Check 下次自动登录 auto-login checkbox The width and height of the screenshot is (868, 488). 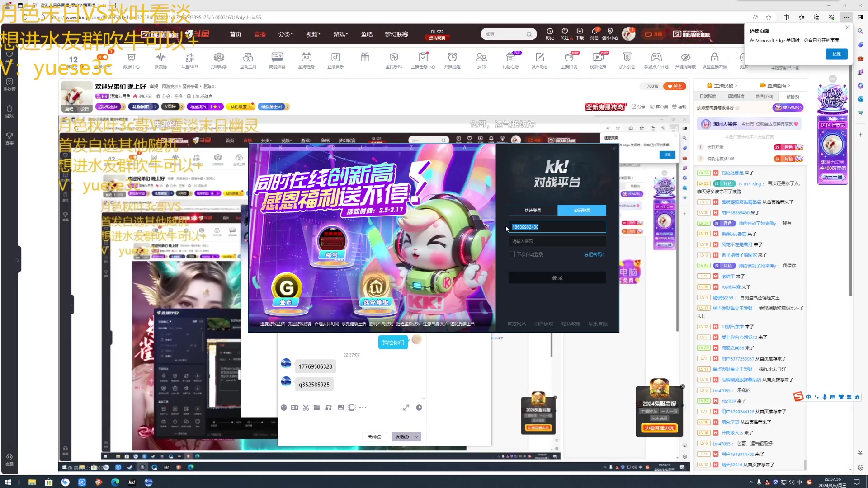coord(512,254)
